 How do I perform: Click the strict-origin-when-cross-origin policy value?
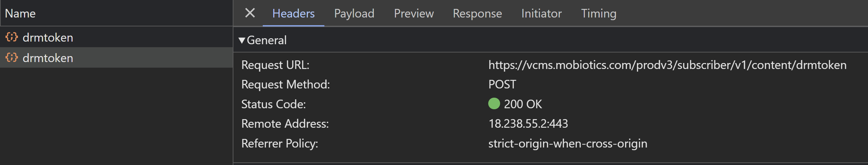[x=567, y=144]
